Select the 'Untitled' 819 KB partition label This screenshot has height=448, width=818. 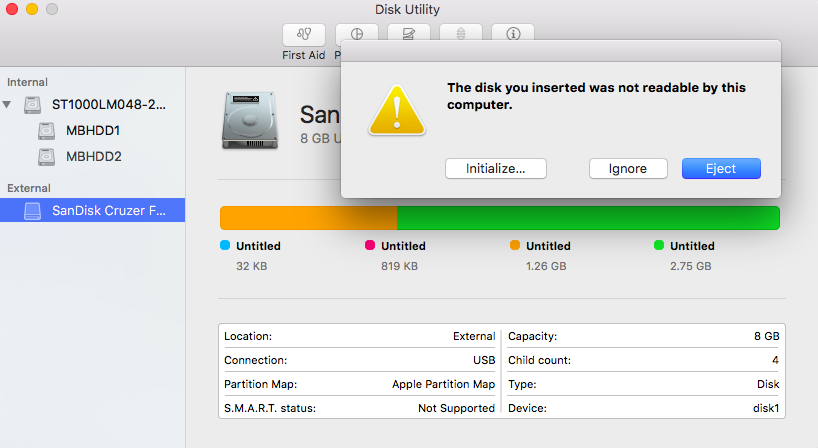(403, 246)
